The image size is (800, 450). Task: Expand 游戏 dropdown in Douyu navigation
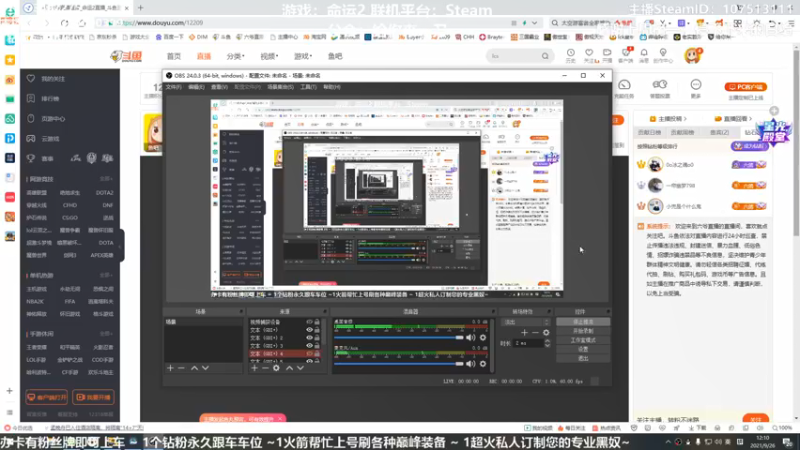[303, 56]
